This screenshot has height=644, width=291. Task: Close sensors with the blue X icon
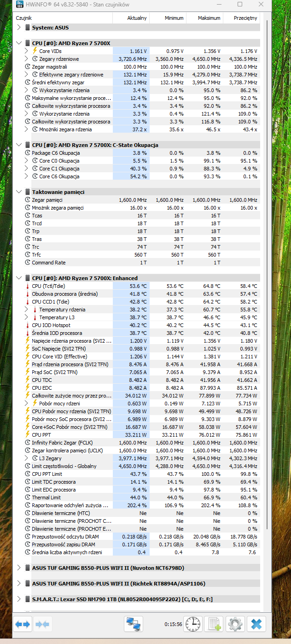(256, 624)
